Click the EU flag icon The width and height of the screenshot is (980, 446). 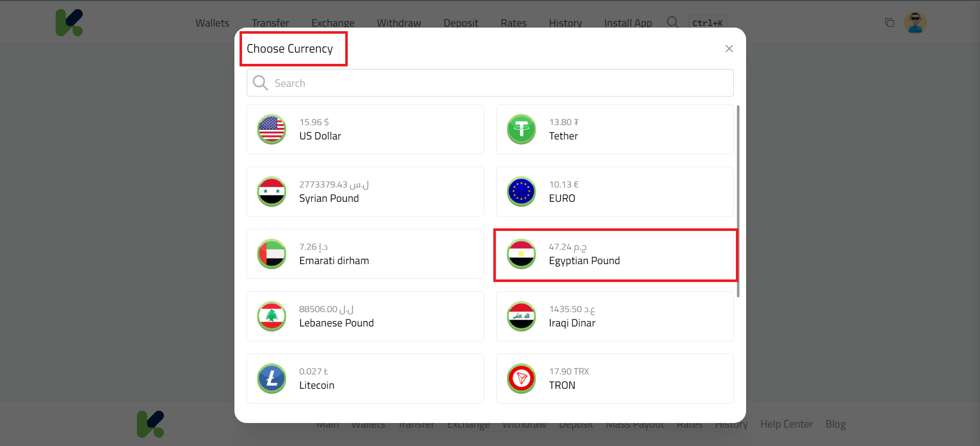tap(521, 192)
